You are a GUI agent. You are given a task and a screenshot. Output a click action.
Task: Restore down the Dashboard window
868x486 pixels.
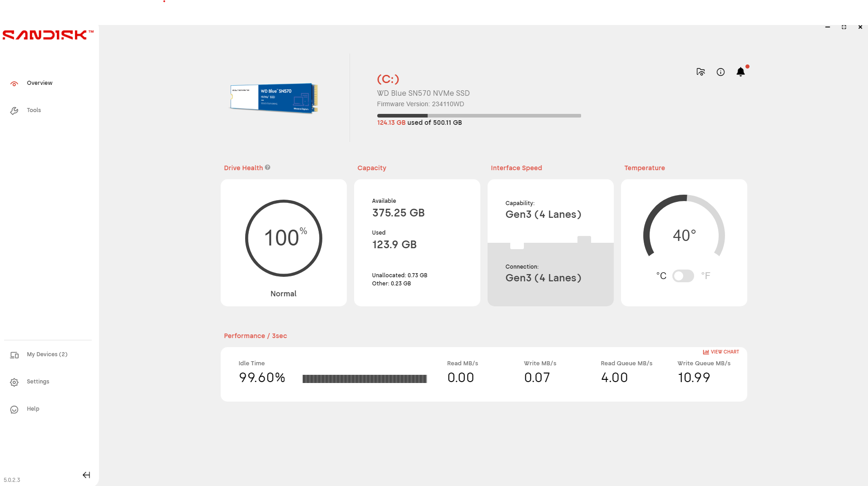click(x=844, y=27)
